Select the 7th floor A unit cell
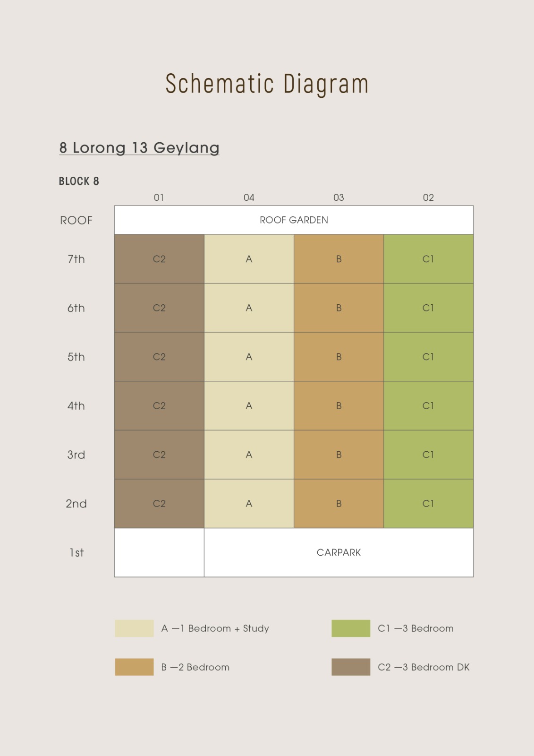 pos(249,259)
